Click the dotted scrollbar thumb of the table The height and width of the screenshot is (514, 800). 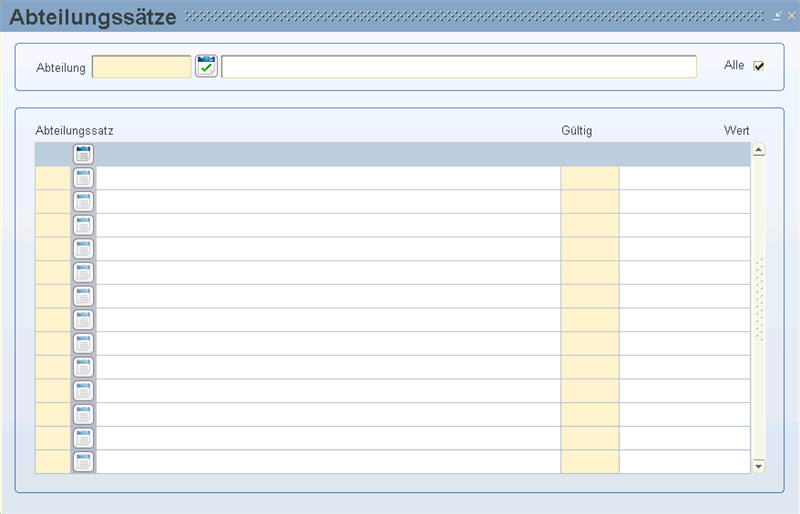[x=759, y=299]
